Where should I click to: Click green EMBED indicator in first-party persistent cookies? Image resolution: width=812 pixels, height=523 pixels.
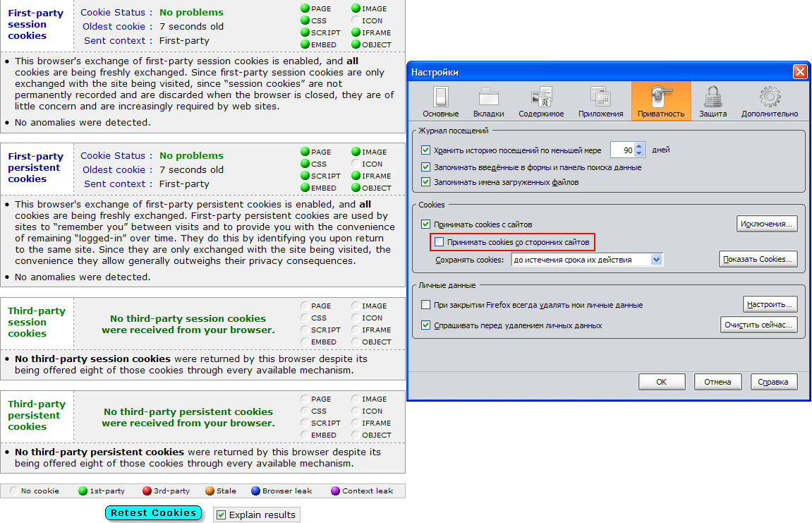click(305, 188)
